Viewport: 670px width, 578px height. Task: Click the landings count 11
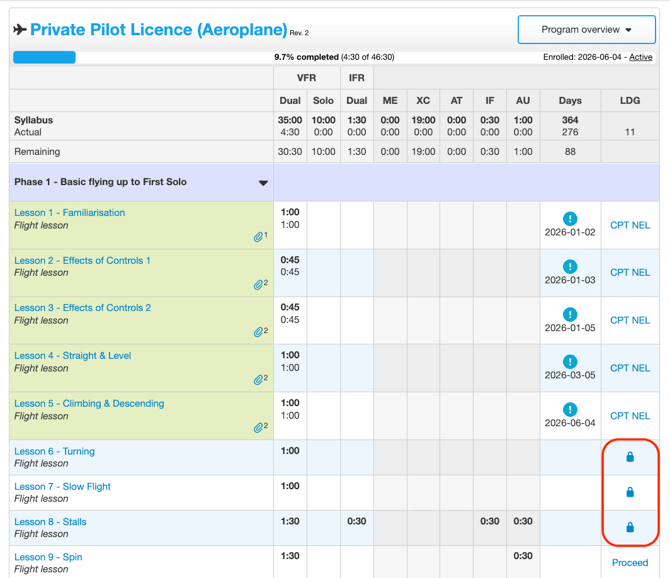pyautogui.click(x=630, y=132)
